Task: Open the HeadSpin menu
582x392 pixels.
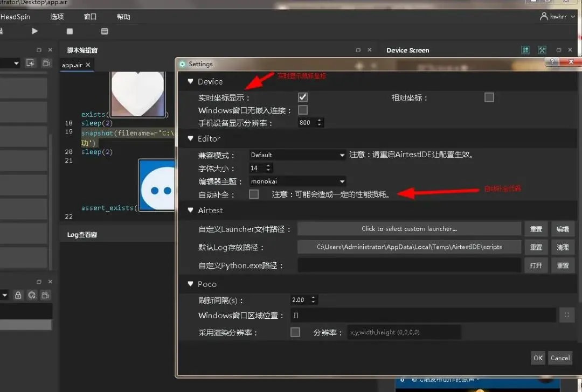Action: (x=15, y=17)
